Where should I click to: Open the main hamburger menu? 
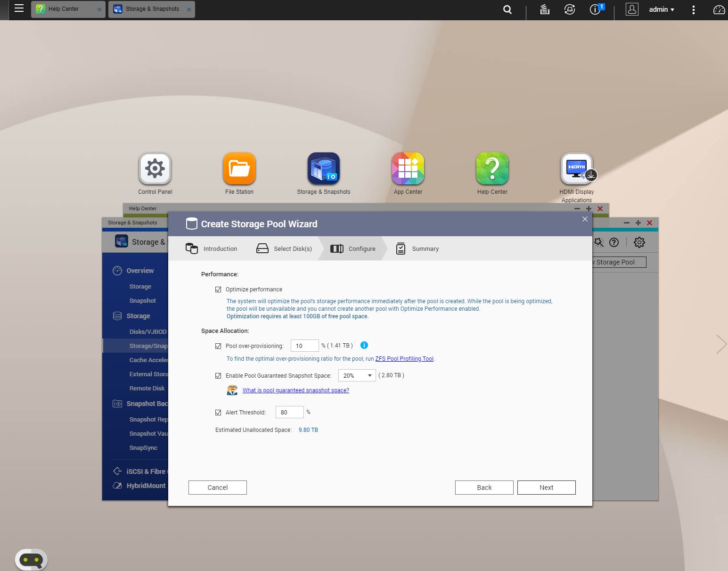click(19, 8)
